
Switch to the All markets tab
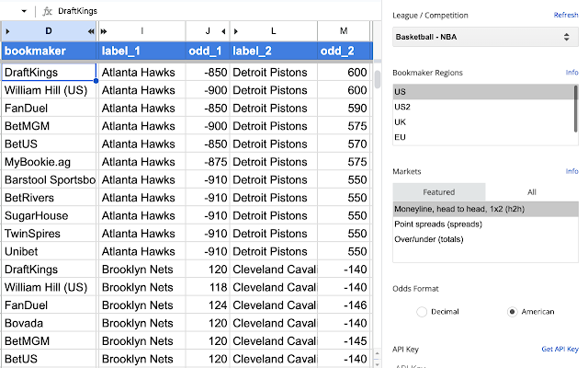[x=532, y=192]
